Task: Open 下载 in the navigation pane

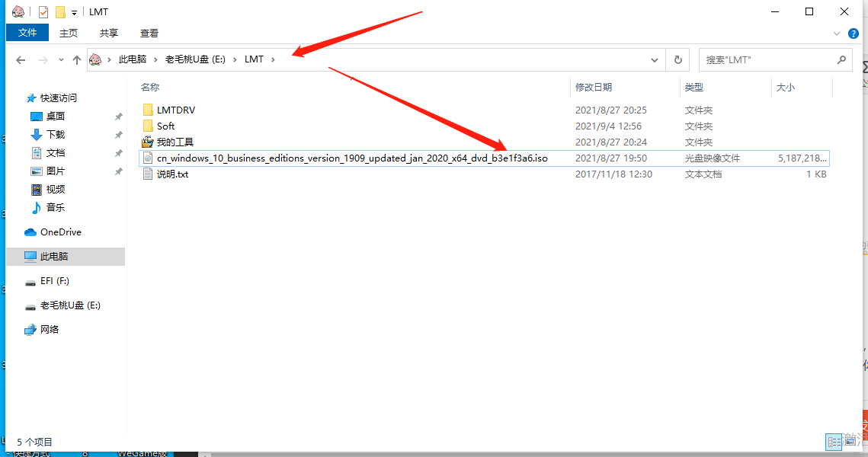Action: click(56, 135)
